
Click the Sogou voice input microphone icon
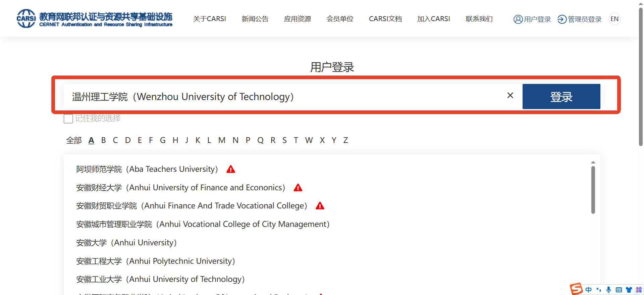tap(608, 290)
